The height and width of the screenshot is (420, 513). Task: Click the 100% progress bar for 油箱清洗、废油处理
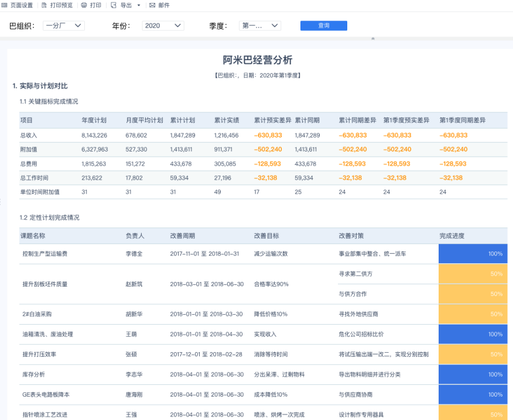(x=473, y=335)
